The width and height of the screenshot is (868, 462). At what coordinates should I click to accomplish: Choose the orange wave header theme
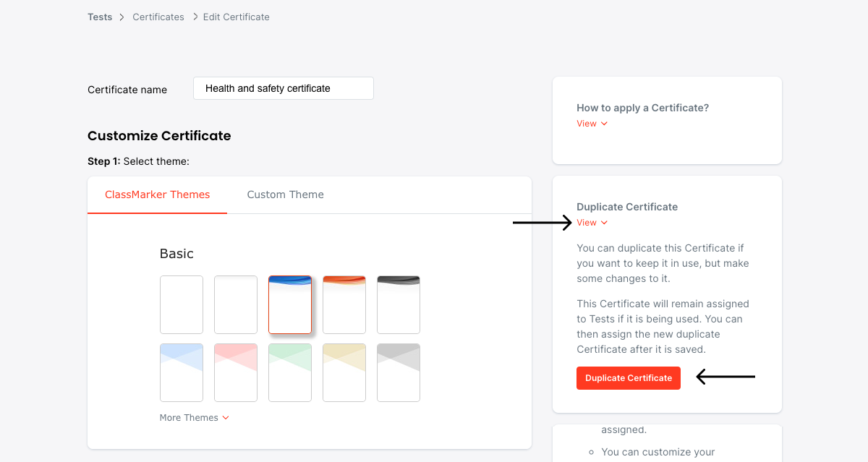[344, 304]
